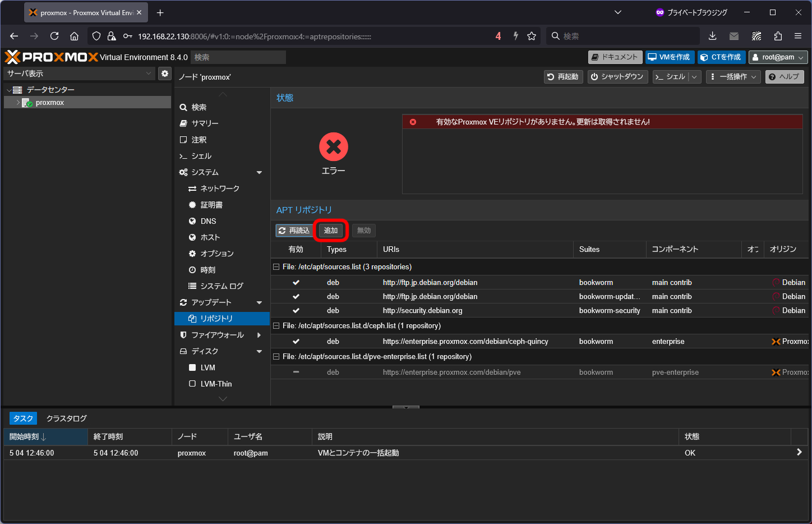The width and height of the screenshot is (812, 524).
Task: Open the ヘルプ help button
Action: [785, 77]
